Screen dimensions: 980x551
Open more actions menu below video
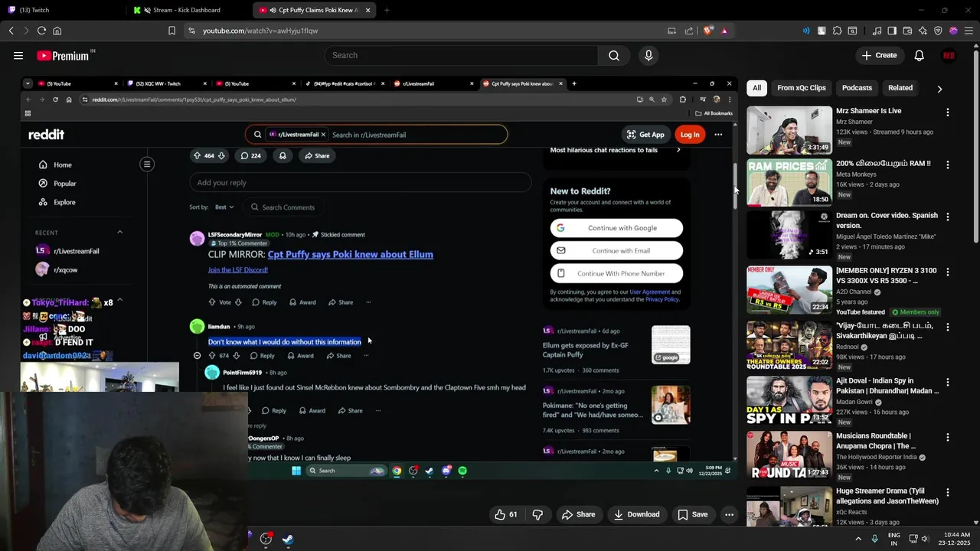(729, 514)
